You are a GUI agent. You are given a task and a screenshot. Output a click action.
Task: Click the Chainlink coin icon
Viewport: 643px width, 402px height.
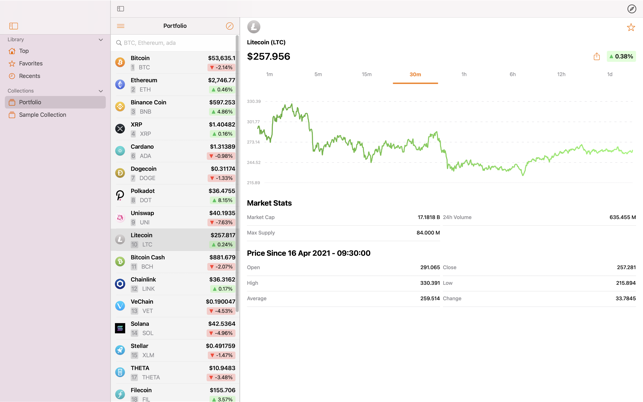120,284
